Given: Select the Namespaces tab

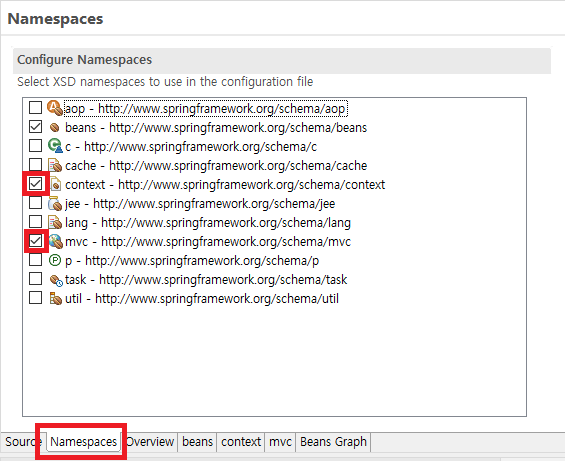Looking at the screenshot, I should tap(84, 442).
